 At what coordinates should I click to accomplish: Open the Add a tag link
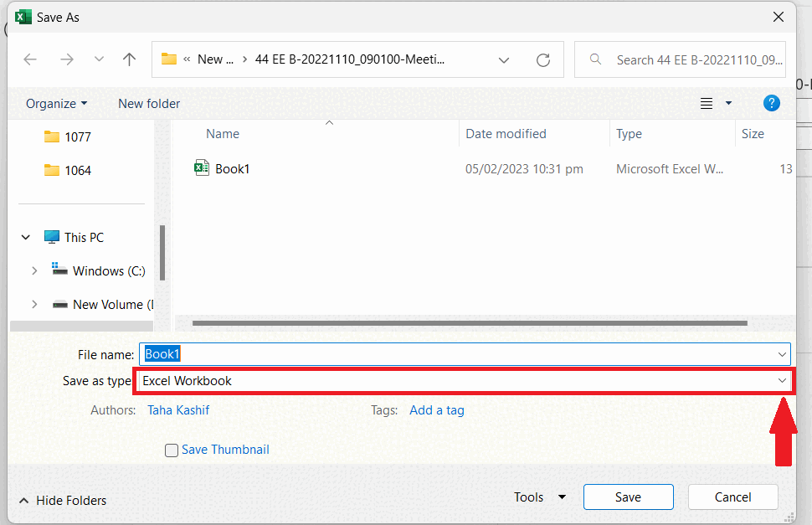tap(436, 409)
